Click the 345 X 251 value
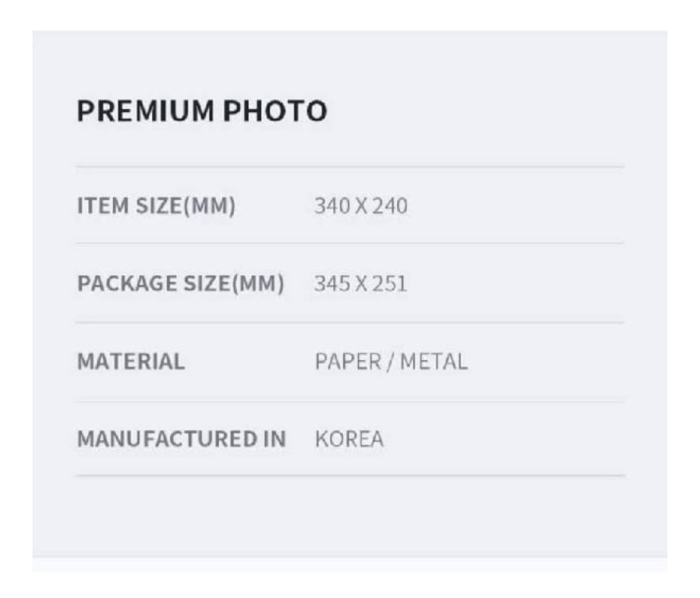 coord(361,284)
